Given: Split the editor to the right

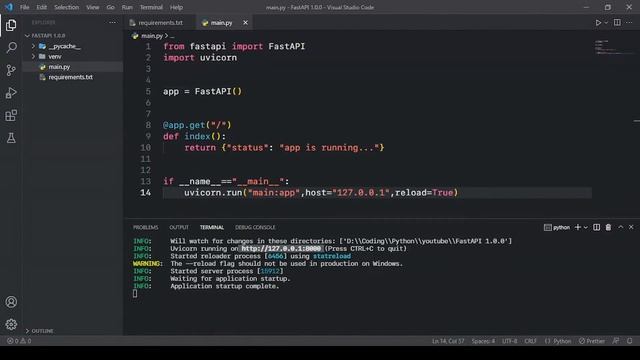Looking at the screenshot, I should coord(617,23).
